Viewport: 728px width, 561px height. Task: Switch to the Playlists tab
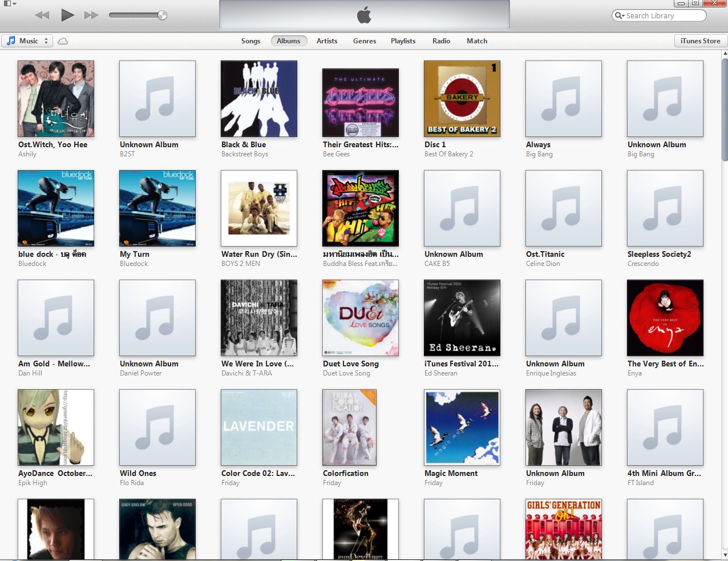(403, 41)
